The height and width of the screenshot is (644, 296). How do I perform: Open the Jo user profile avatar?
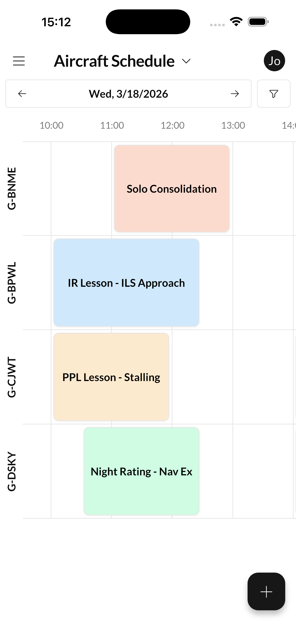click(274, 61)
